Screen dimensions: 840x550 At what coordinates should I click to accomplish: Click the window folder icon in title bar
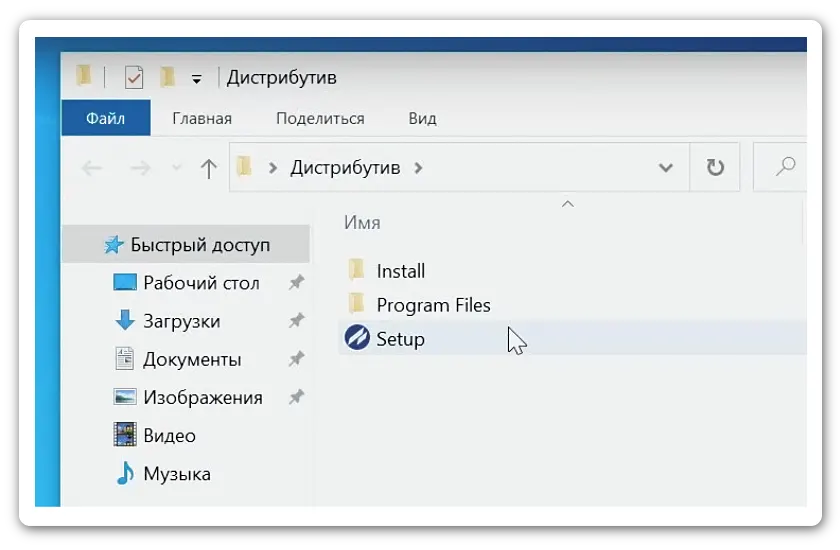[84, 76]
